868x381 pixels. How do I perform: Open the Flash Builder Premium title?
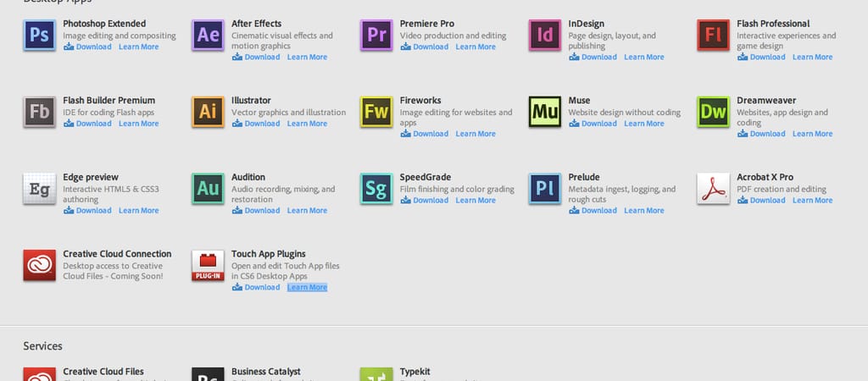tap(108, 101)
